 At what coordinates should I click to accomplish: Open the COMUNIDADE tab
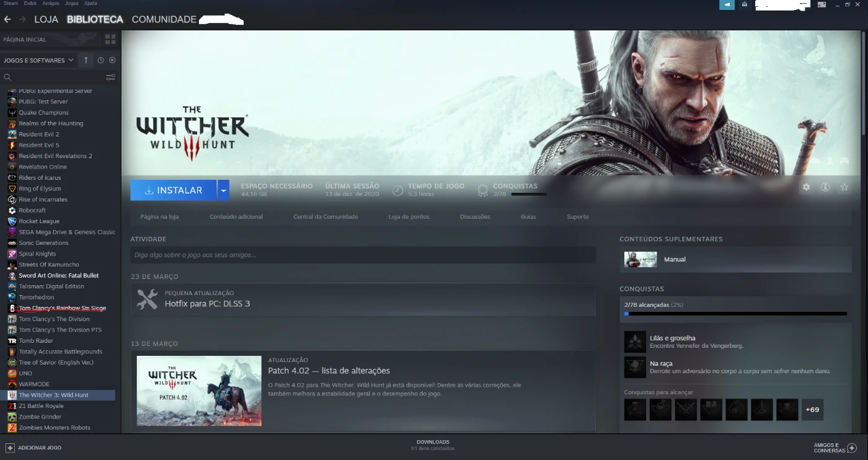pyautogui.click(x=164, y=20)
